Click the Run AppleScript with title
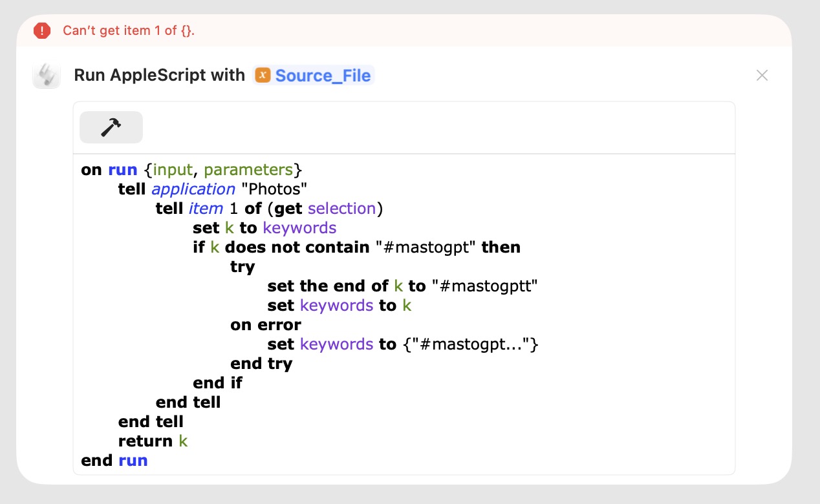This screenshot has height=504, width=820. coord(160,76)
